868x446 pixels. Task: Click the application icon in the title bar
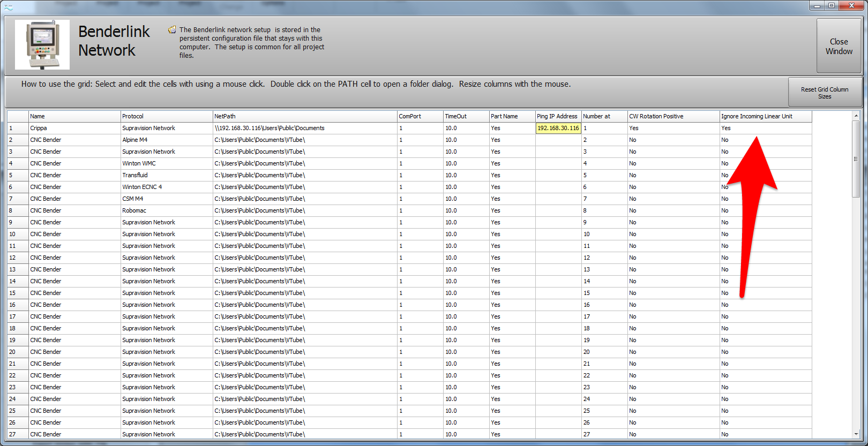pyautogui.click(x=9, y=6)
